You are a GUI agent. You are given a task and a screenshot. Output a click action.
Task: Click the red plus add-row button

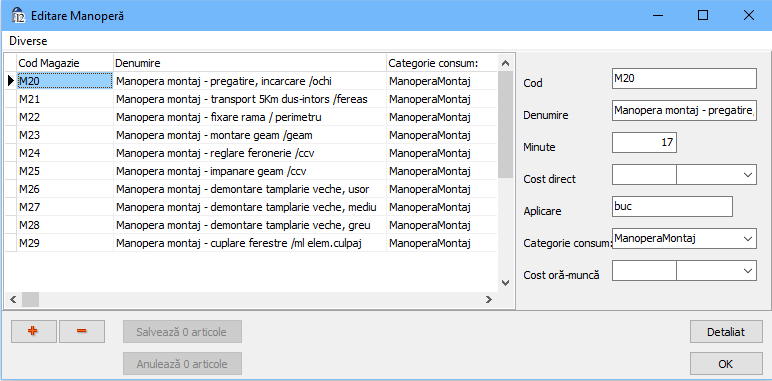pos(33,331)
